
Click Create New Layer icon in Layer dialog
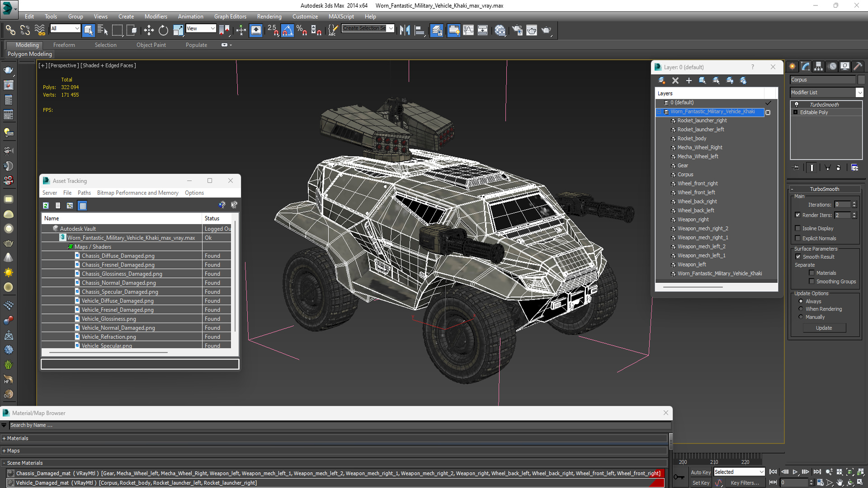click(x=662, y=80)
